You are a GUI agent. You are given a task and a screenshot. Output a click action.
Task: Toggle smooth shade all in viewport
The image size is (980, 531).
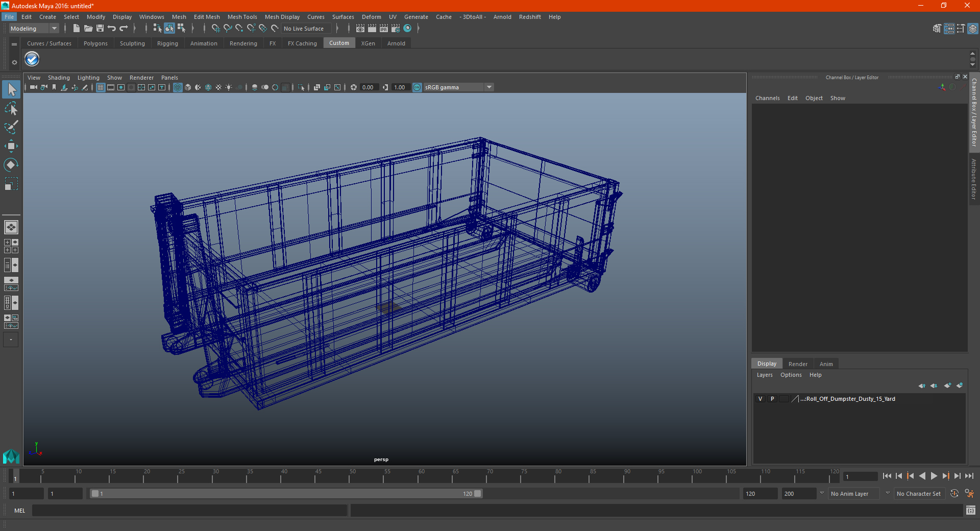pos(188,87)
